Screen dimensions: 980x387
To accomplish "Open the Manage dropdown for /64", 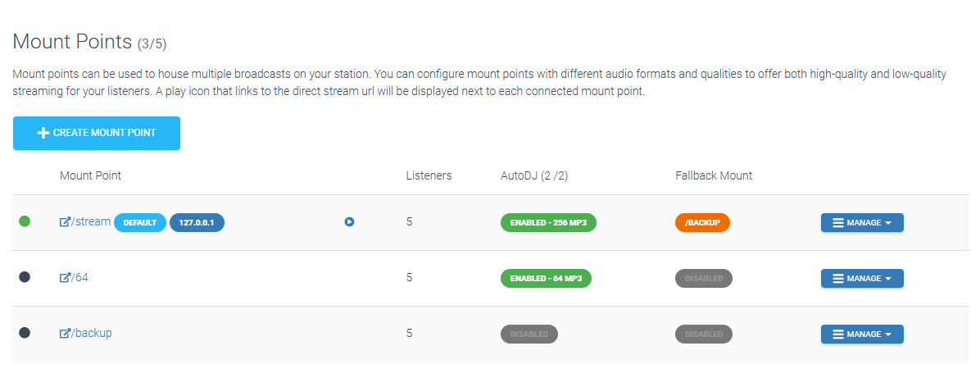I will tap(862, 278).
